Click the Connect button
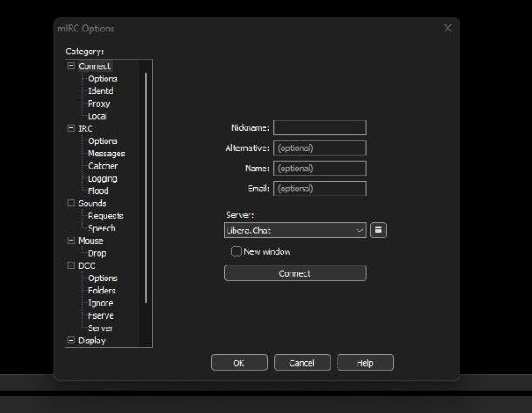This screenshot has height=413, width=532. [295, 273]
